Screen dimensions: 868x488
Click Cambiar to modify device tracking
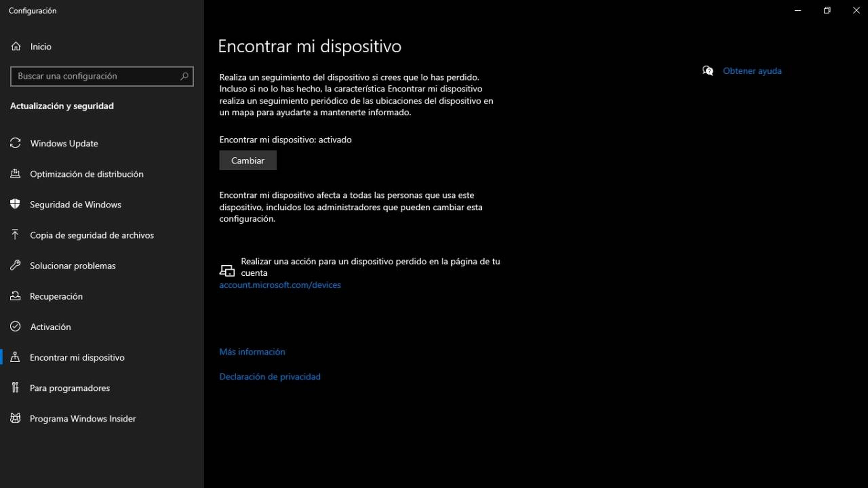click(248, 160)
